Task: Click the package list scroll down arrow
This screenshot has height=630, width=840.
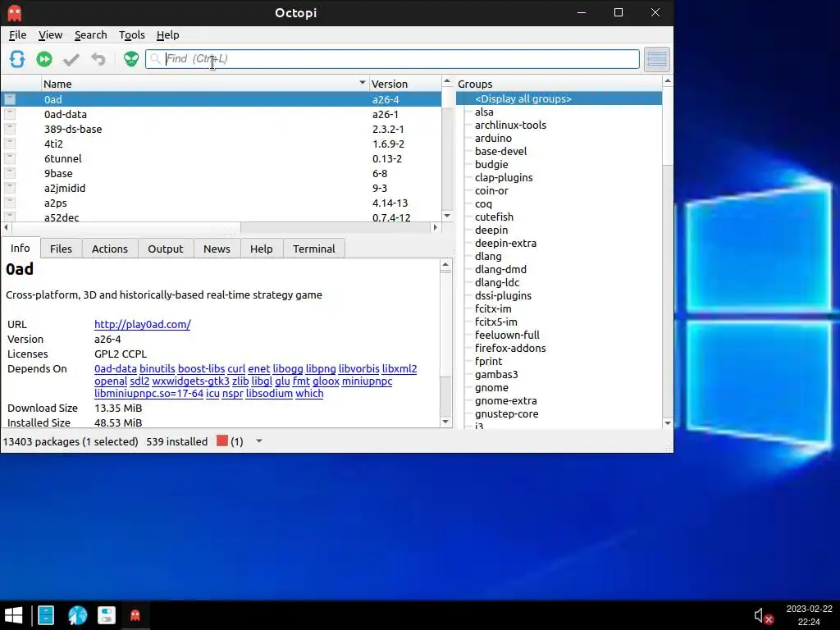Action: [x=447, y=216]
